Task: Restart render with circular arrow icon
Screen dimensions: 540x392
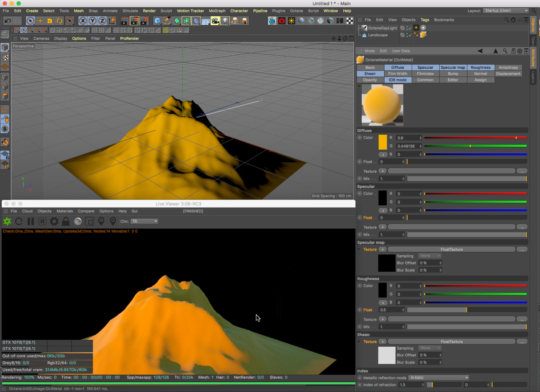Action: coord(19,221)
